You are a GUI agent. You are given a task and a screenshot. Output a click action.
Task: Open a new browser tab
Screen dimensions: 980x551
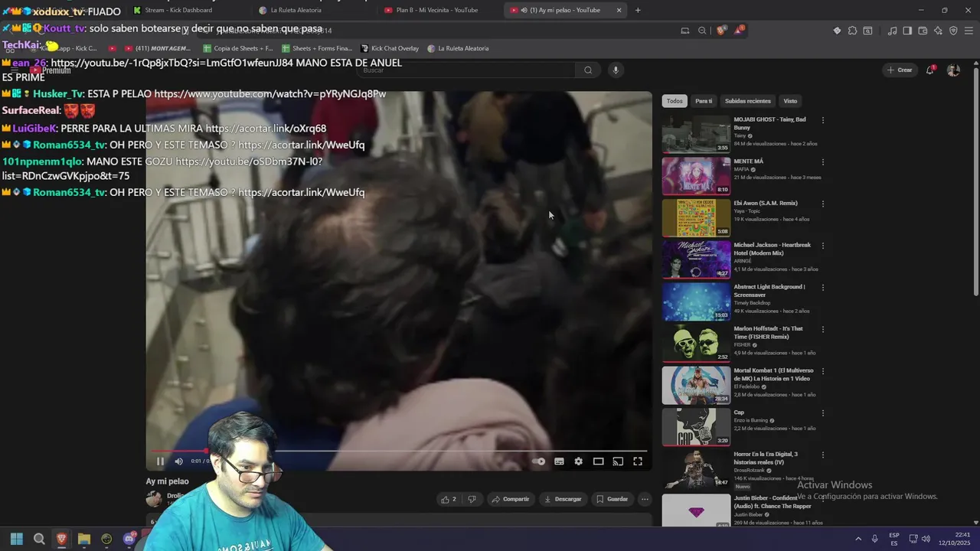point(638,10)
